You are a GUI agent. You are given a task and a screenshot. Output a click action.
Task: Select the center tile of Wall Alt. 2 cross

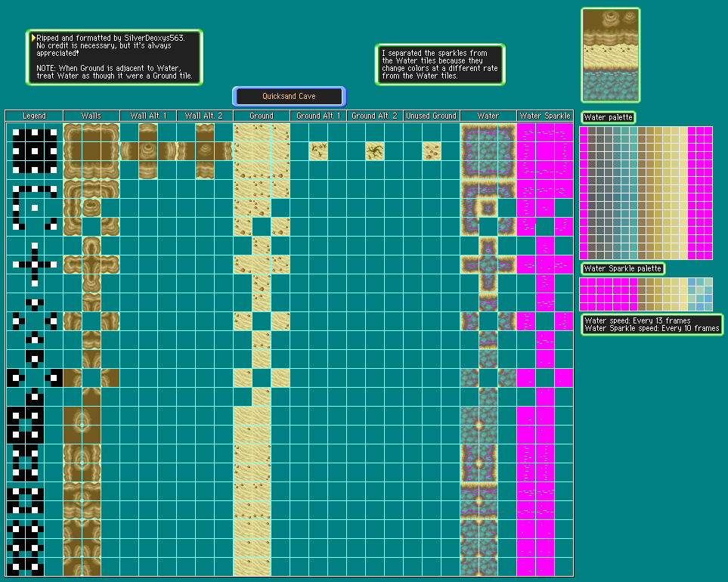tap(205, 151)
